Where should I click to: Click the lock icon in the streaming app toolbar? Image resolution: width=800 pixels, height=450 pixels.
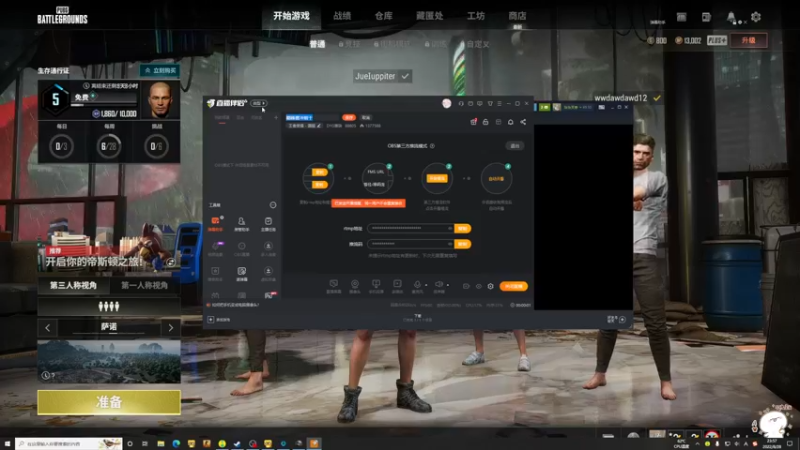point(485,122)
